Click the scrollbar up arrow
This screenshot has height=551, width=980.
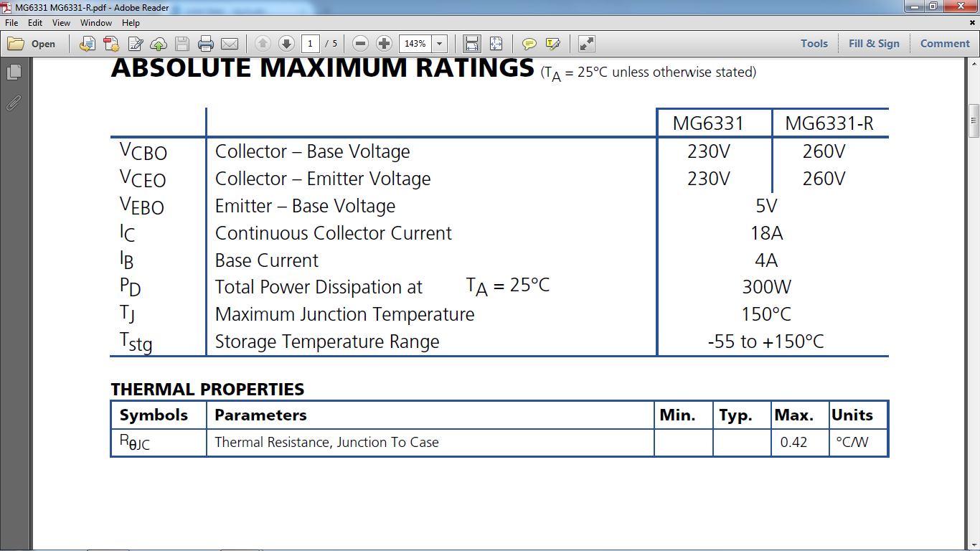(974, 64)
